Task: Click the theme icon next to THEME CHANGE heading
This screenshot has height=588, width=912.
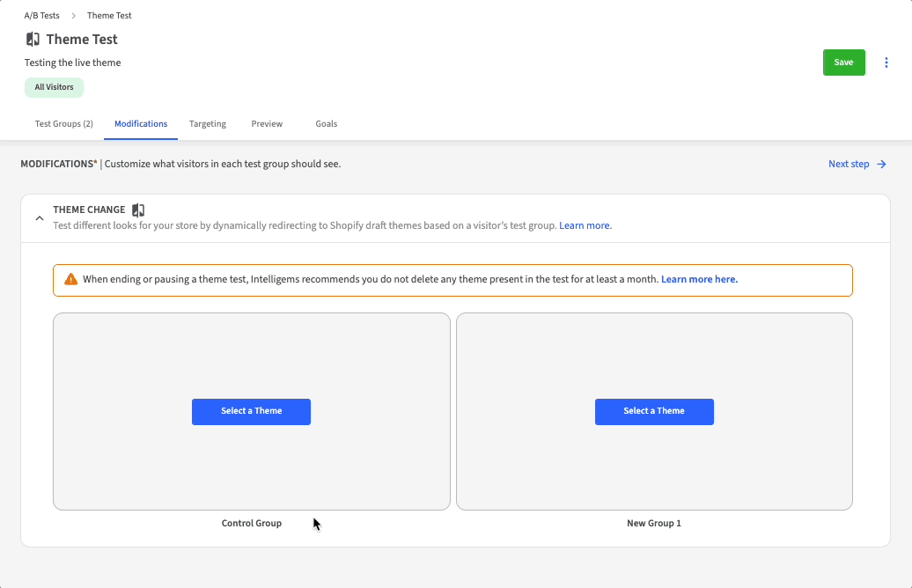Action: point(138,210)
